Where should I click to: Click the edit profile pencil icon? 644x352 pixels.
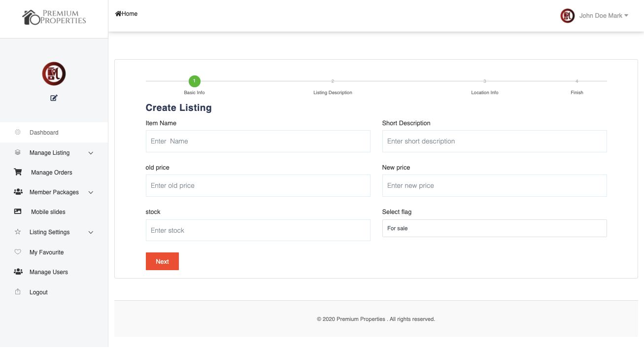(x=54, y=98)
